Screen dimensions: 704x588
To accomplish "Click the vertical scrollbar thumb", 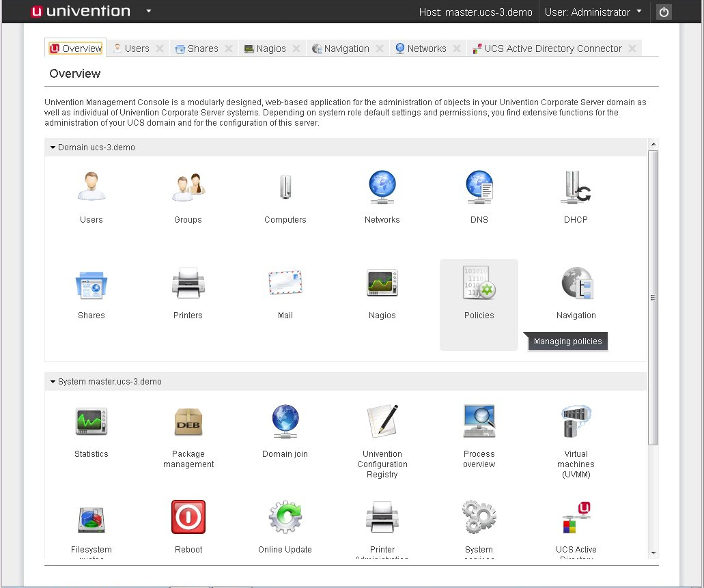I will coord(653,297).
